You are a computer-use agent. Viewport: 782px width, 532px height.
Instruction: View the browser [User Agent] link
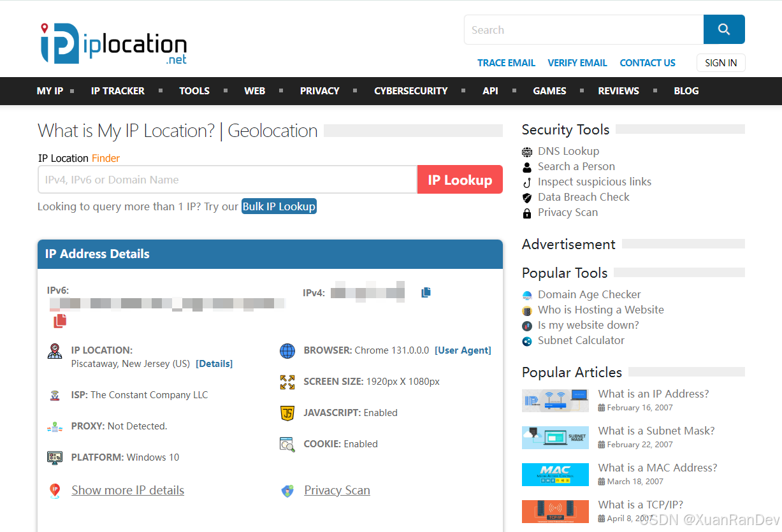[x=463, y=350]
